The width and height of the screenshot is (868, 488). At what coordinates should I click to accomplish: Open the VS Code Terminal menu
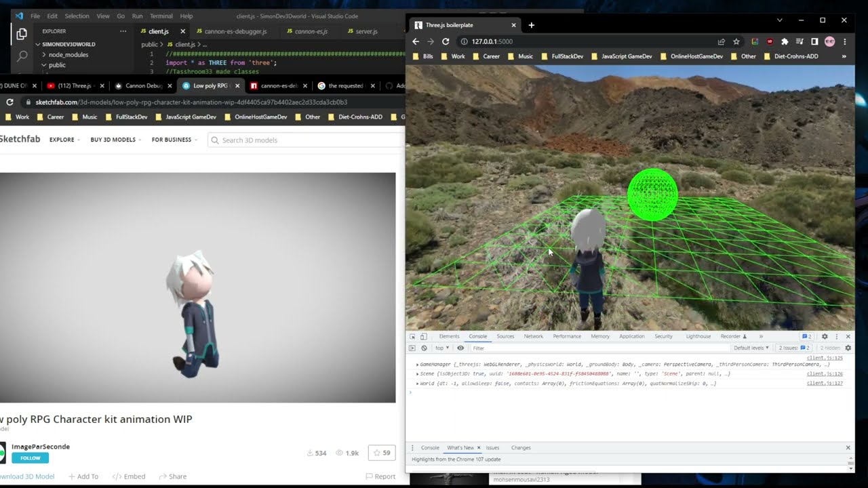161,16
